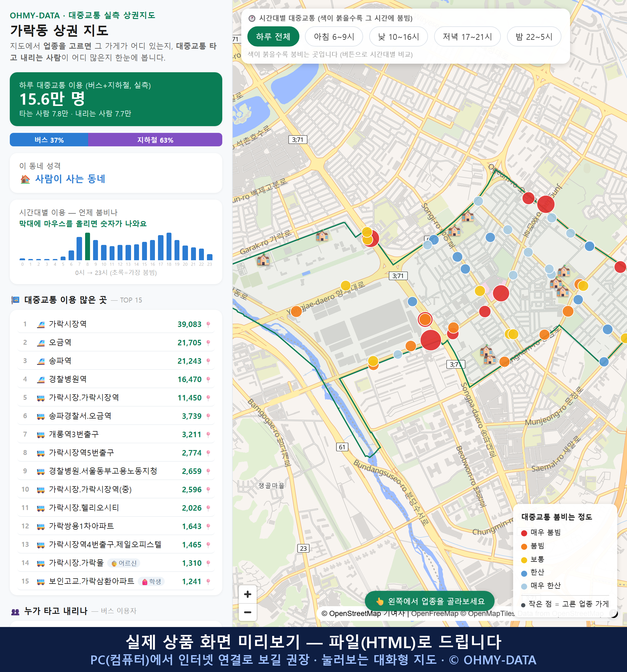This screenshot has width=627, height=672.
Task: Open the OpenFreeMap attribution link
Action: click(435, 614)
